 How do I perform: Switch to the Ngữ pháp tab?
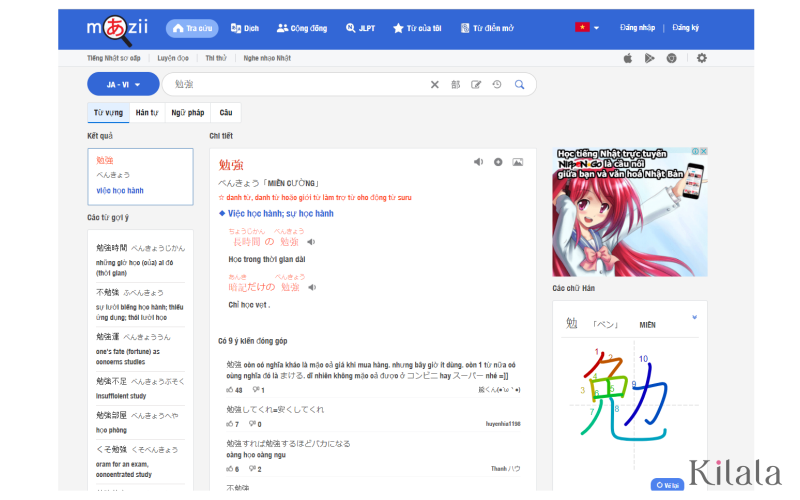[187, 113]
